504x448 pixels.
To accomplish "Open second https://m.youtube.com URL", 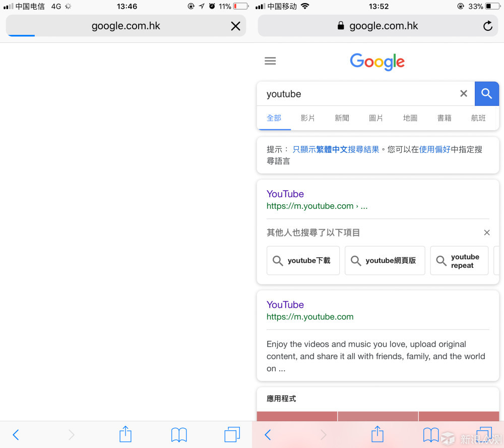I will pyautogui.click(x=310, y=317).
